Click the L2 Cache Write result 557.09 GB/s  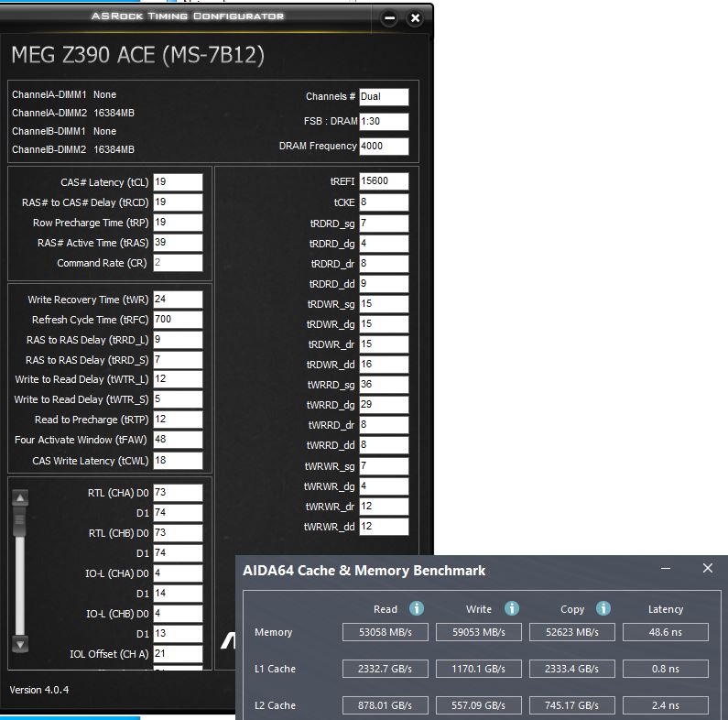point(479,705)
